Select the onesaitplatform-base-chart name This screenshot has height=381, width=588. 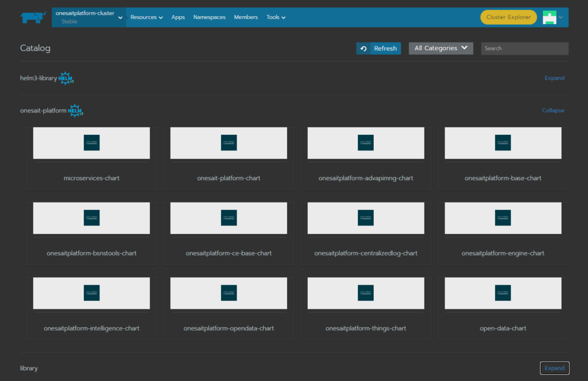(x=503, y=178)
